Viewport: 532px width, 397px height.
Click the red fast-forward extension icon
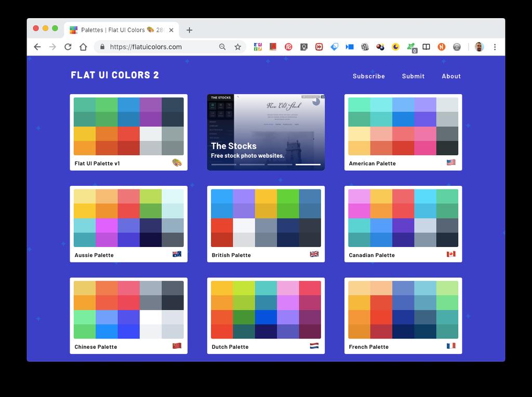tap(319, 47)
